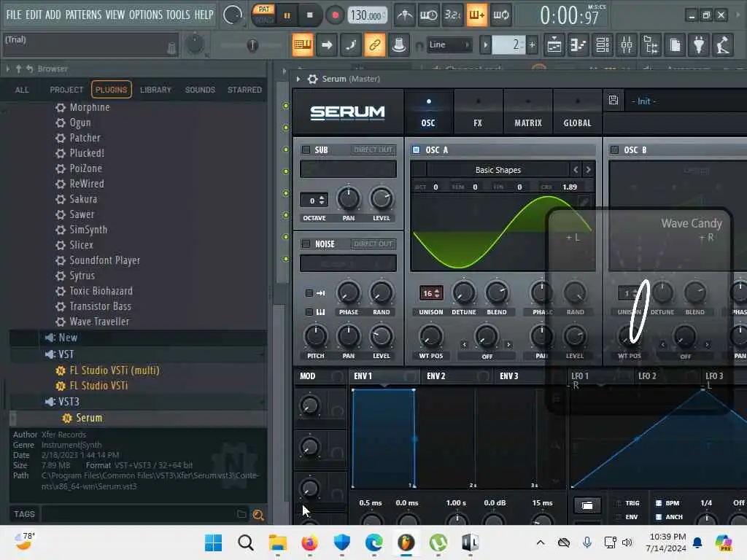Image resolution: width=747 pixels, height=560 pixels.
Task: Toggle step editing mode icon
Action: coord(351,45)
